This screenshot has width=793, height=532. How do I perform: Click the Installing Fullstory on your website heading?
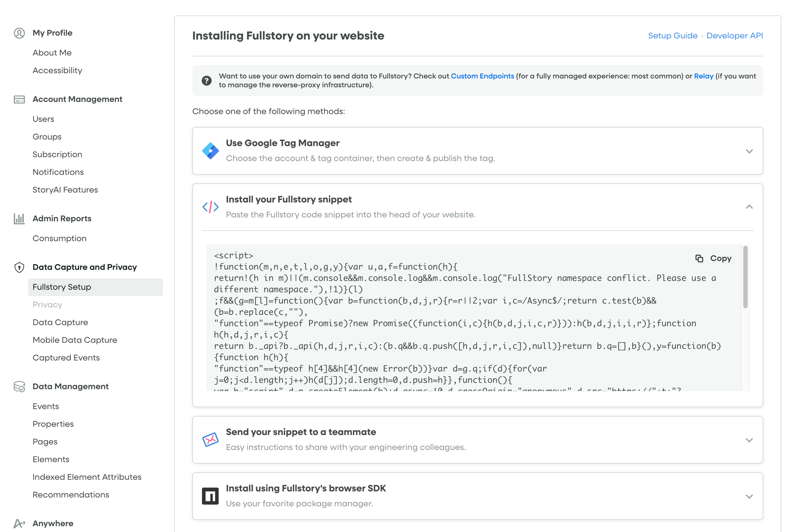coord(288,36)
